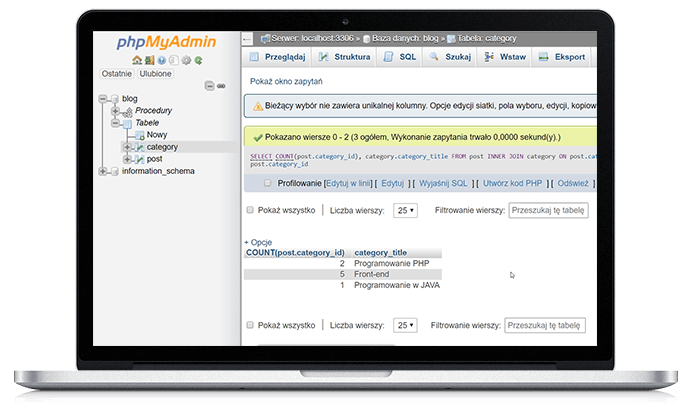Check the top 'Pokaż wszystko' checkbox
The height and width of the screenshot is (410, 695).
pyautogui.click(x=250, y=211)
